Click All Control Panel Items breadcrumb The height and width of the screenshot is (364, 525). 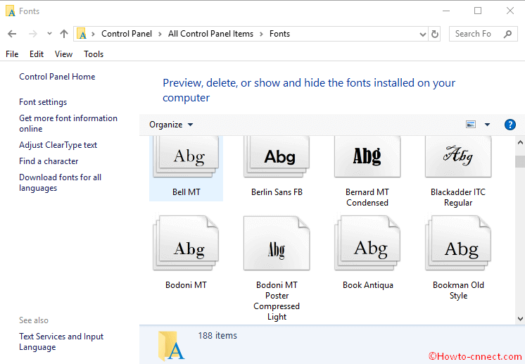pos(211,34)
